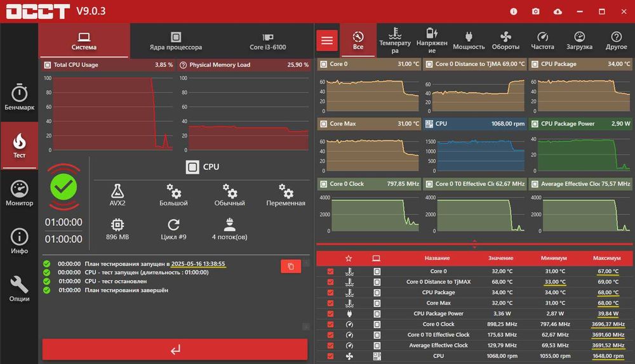Choose the Большой data set option

[173, 195]
